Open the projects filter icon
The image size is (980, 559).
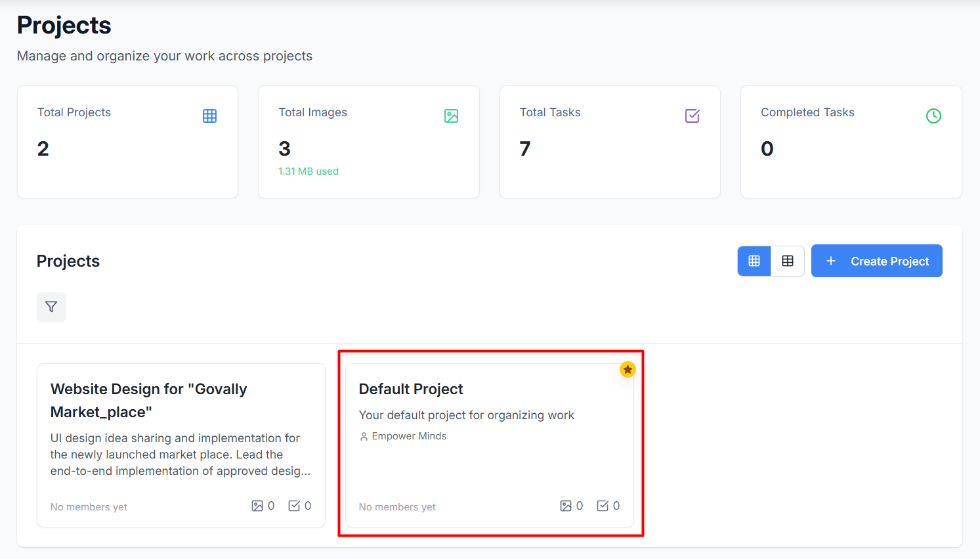coord(51,307)
